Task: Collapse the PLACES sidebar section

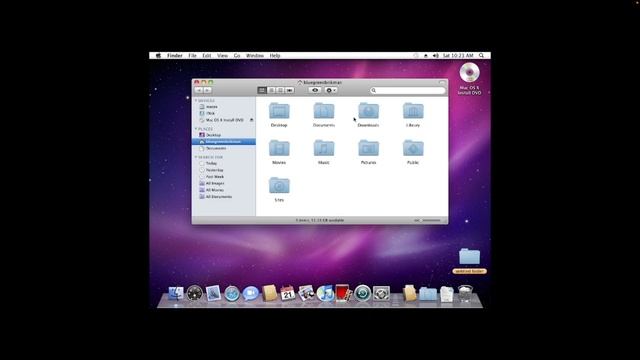Action: (x=196, y=129)
